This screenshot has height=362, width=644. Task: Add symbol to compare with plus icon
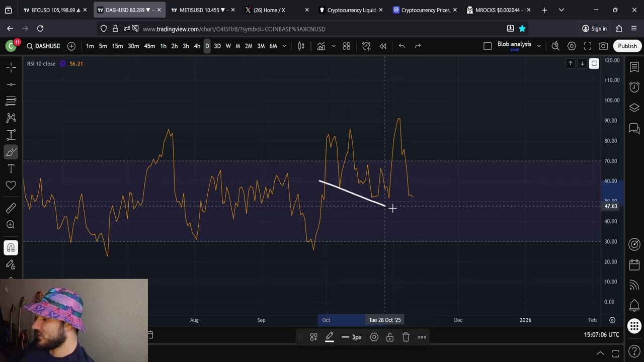[x=71, y=46]
